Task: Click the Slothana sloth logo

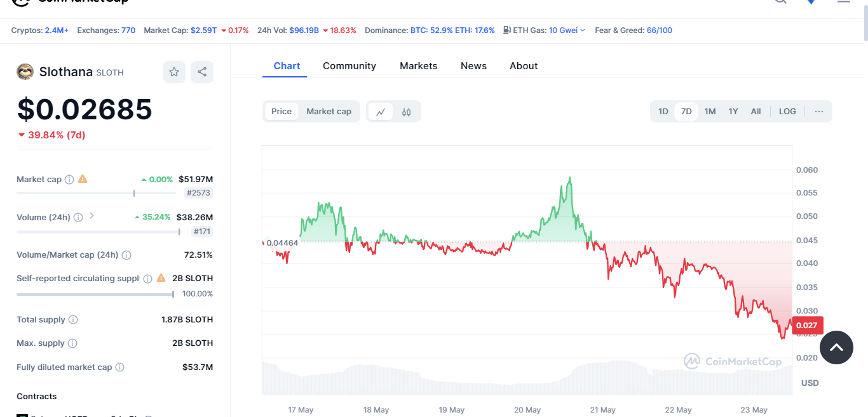Action: [x=25, y=72]
